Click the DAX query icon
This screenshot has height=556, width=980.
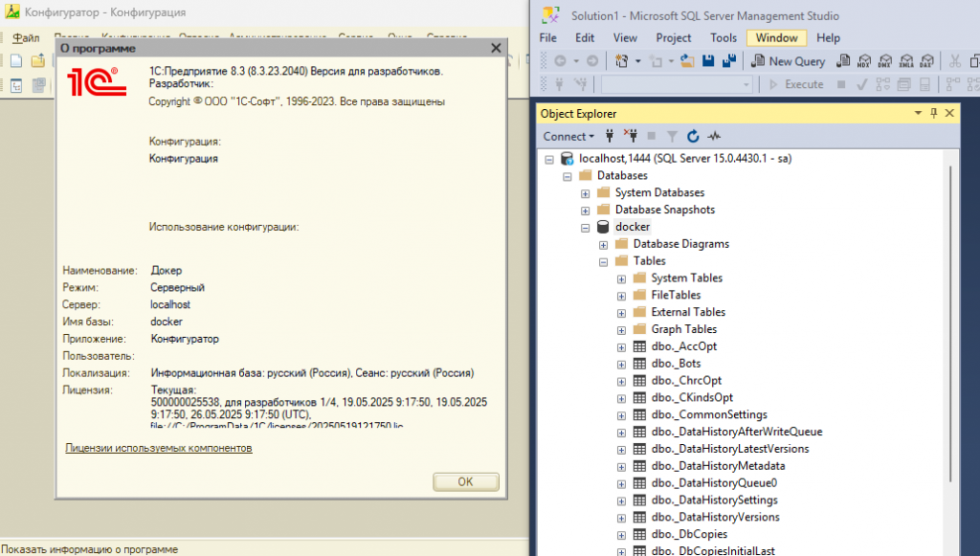coord(926,61)
